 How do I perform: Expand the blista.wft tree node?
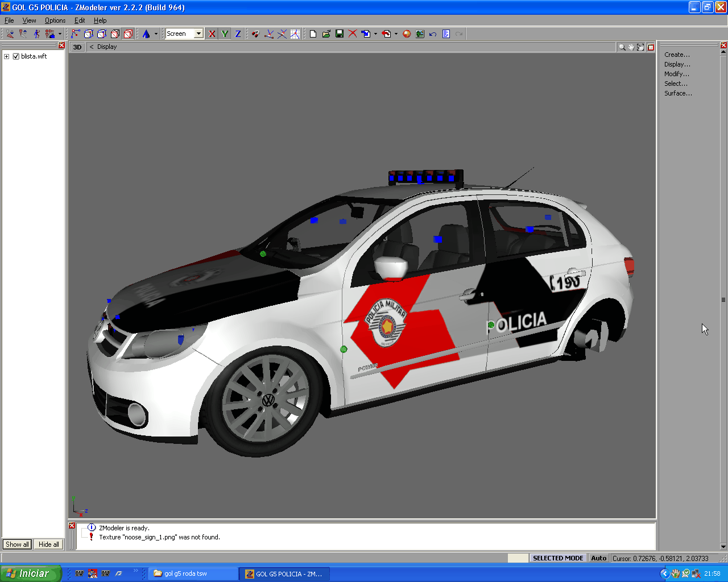[6, 56]
